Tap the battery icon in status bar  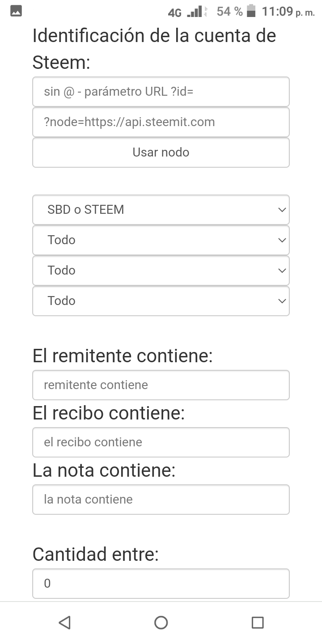251,11
